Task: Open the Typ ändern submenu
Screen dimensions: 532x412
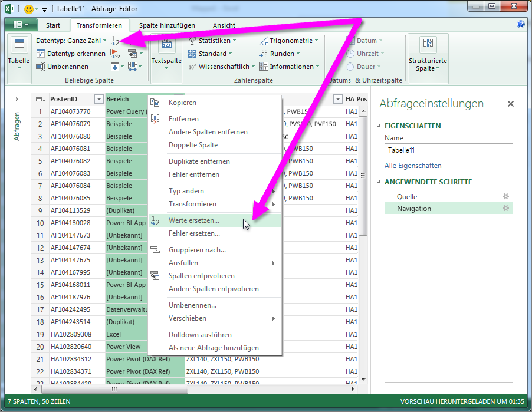Action: tap(215, 191)
